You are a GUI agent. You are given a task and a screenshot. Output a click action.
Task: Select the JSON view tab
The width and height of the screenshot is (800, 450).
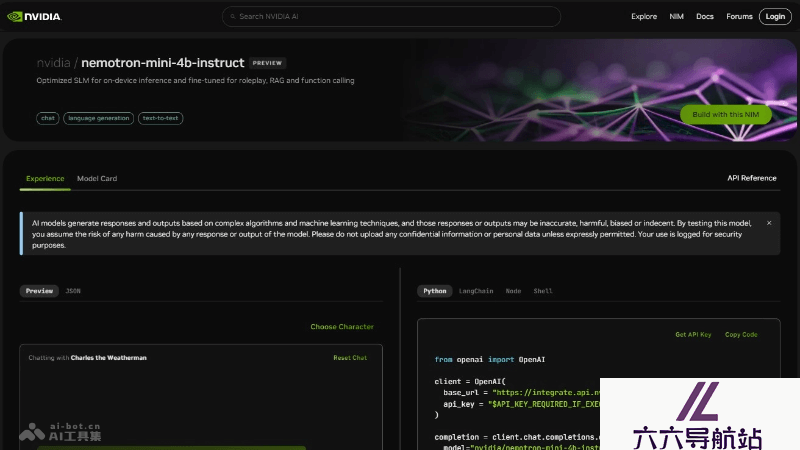pyautogui.click(x=73, y=291)
